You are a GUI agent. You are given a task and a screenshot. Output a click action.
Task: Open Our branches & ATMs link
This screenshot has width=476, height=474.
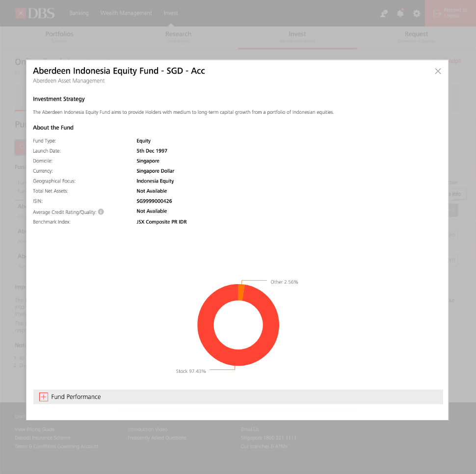coord(264,446)
